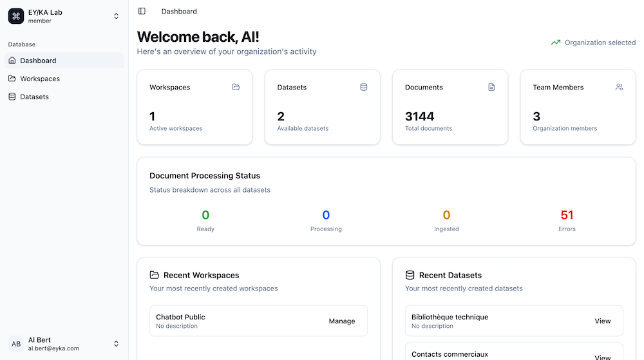
Task: Select Datasets in the sidebar
Action: click(34, 97)
